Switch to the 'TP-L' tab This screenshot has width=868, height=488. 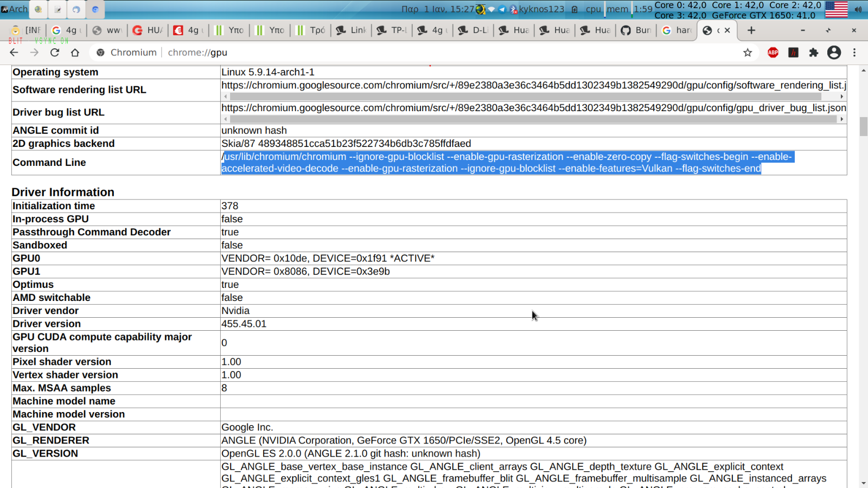392,30
